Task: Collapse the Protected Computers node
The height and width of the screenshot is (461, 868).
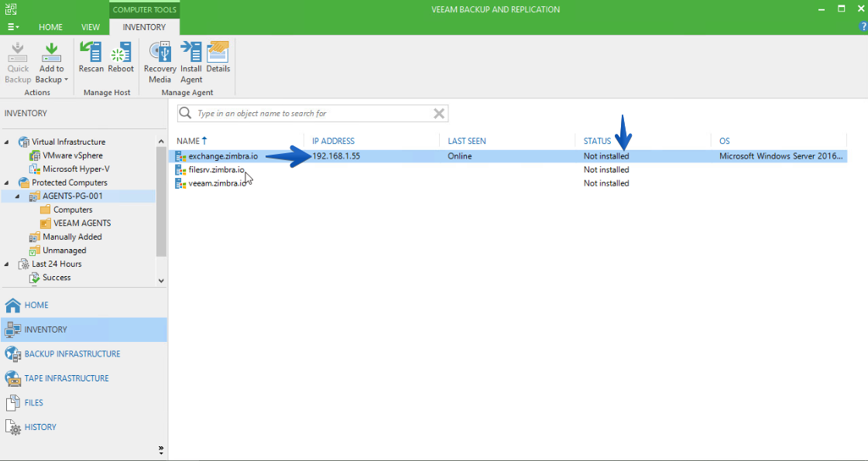Action: 7,183
